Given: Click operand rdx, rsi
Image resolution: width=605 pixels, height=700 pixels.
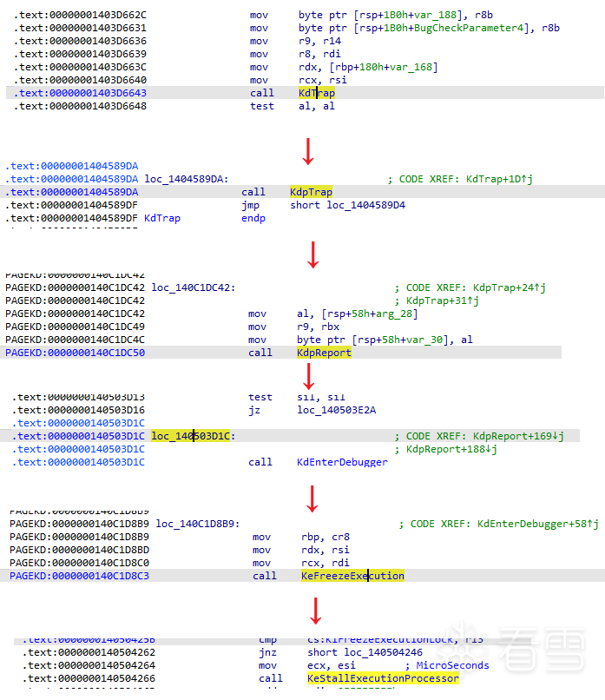Looking at the screenshot, I should pyautogui.click(x=326, y=550).
